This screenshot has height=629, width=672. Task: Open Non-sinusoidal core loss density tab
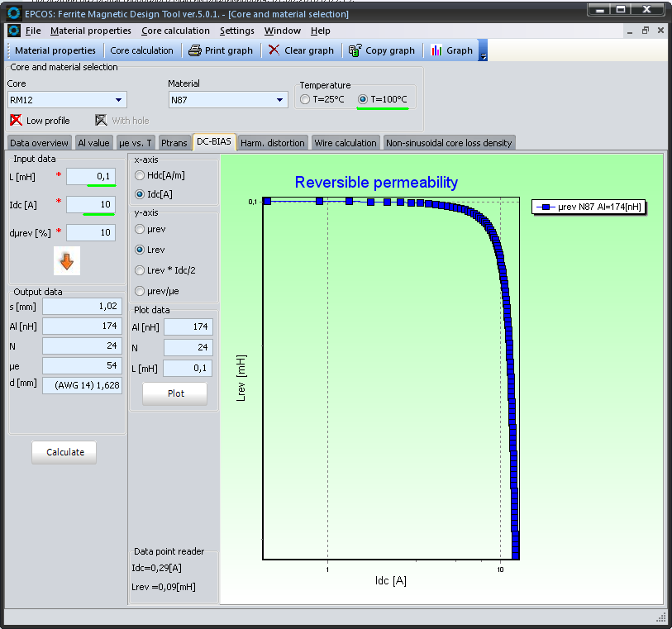click(449, 143)
